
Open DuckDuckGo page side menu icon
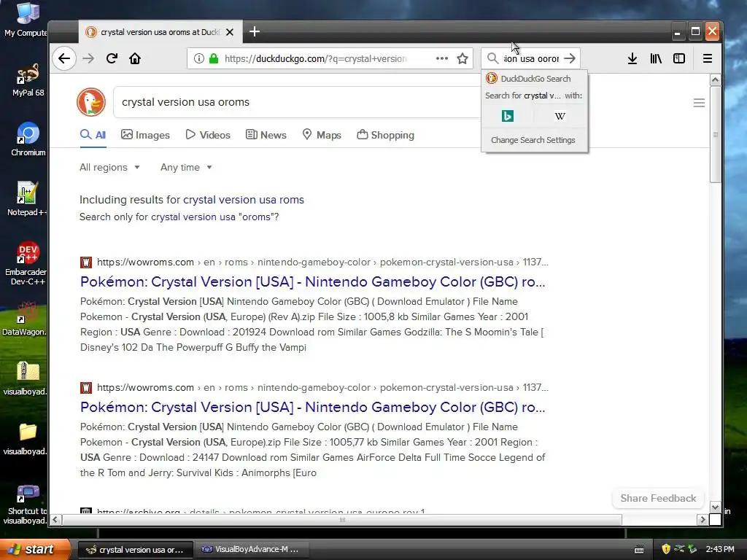coord(699,103)
